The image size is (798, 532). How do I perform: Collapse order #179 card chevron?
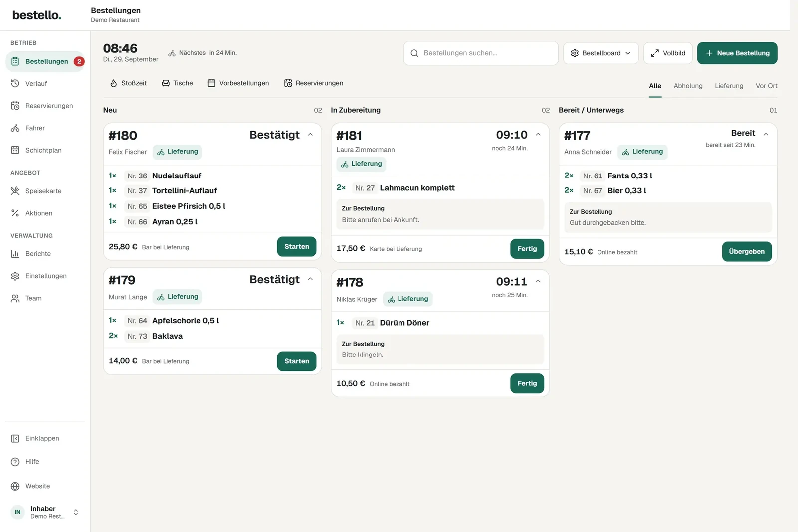point(310,279)
